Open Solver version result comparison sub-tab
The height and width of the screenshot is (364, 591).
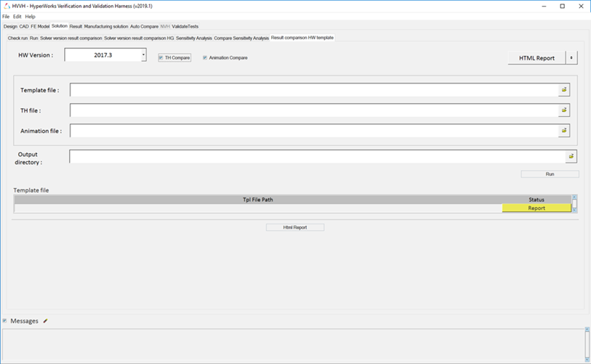(71, 38)
